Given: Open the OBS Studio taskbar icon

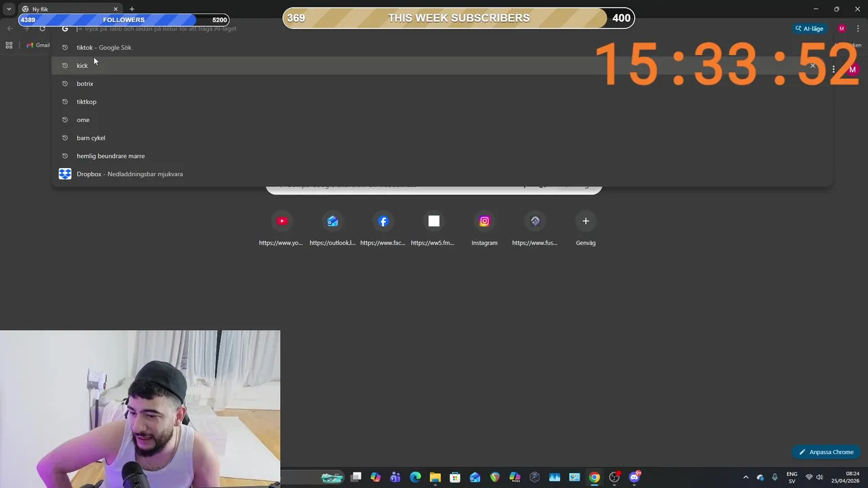Looking at the screenshot, I should 614,477.
